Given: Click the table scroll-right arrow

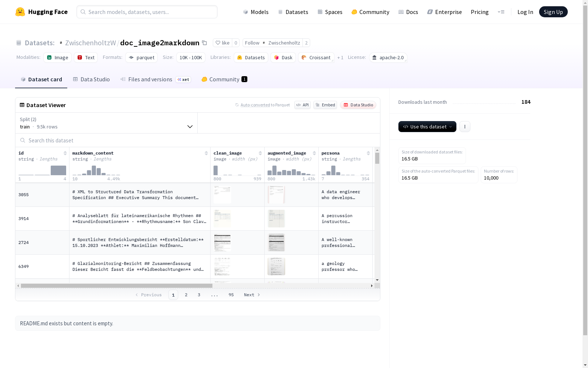Looking at the screenshot, I should (x=372, y=286).
